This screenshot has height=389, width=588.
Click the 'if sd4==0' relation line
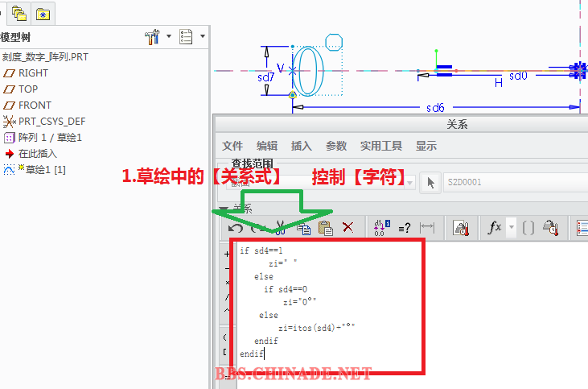(286, 289)
